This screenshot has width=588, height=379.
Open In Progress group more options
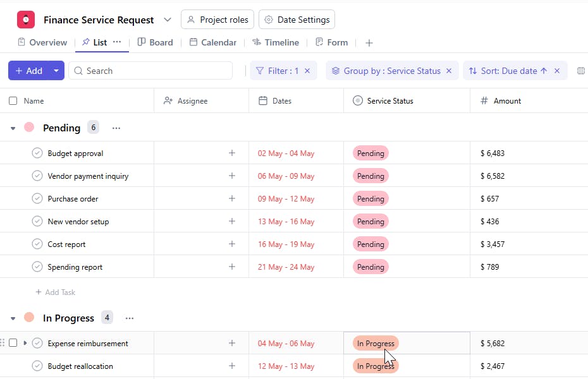[130, 318]
